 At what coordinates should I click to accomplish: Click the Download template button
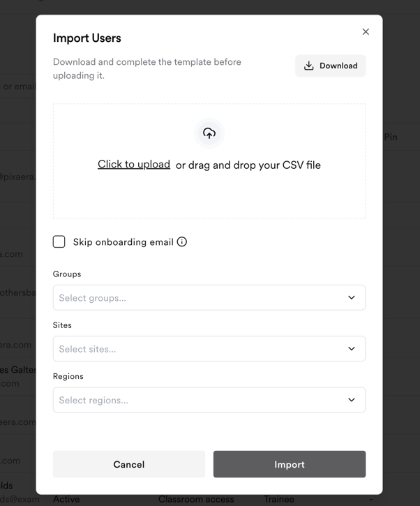(x=330, y=66)
